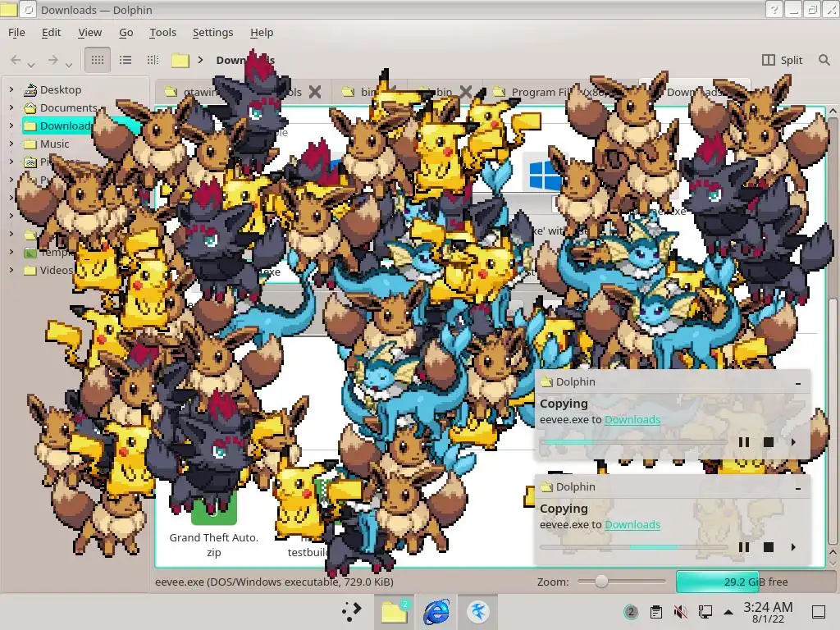Expand the Desktop tree node
The width and height of the screenshot is (840, 630).
click(x=11, y=89)
